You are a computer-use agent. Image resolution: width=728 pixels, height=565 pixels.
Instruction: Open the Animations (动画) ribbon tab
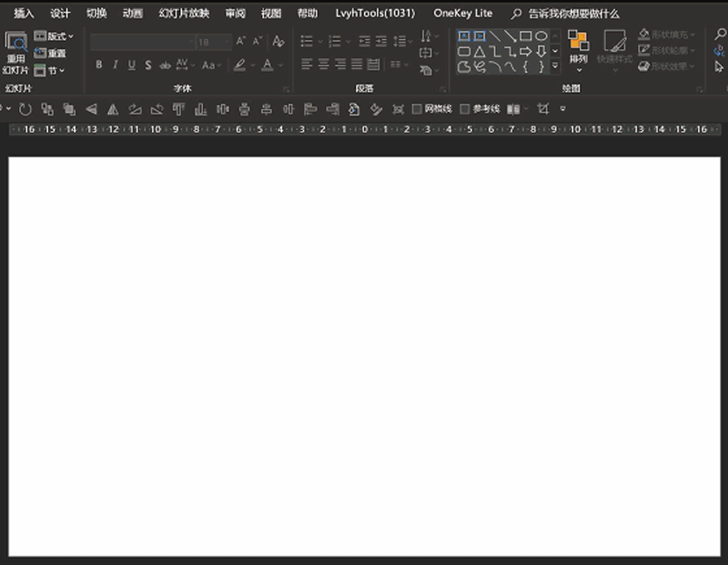point(132,14)
